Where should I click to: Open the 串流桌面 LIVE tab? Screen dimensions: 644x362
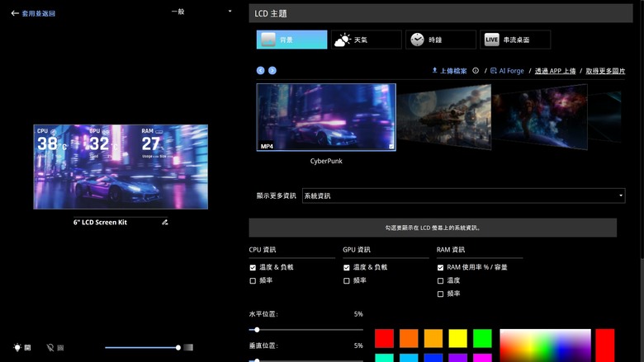515,40
